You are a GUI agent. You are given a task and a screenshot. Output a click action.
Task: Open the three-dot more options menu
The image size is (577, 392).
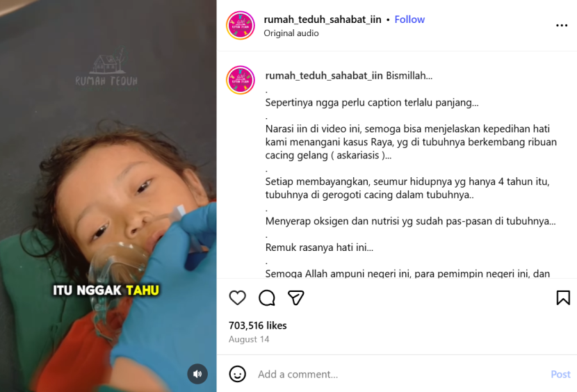click(x=562, y=26)
